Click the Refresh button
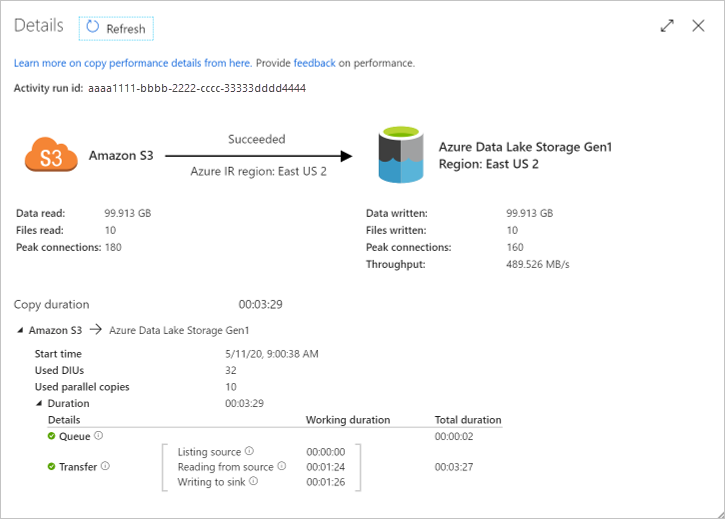Viewport: 725px width, 519px height. [x=116, y=29]
